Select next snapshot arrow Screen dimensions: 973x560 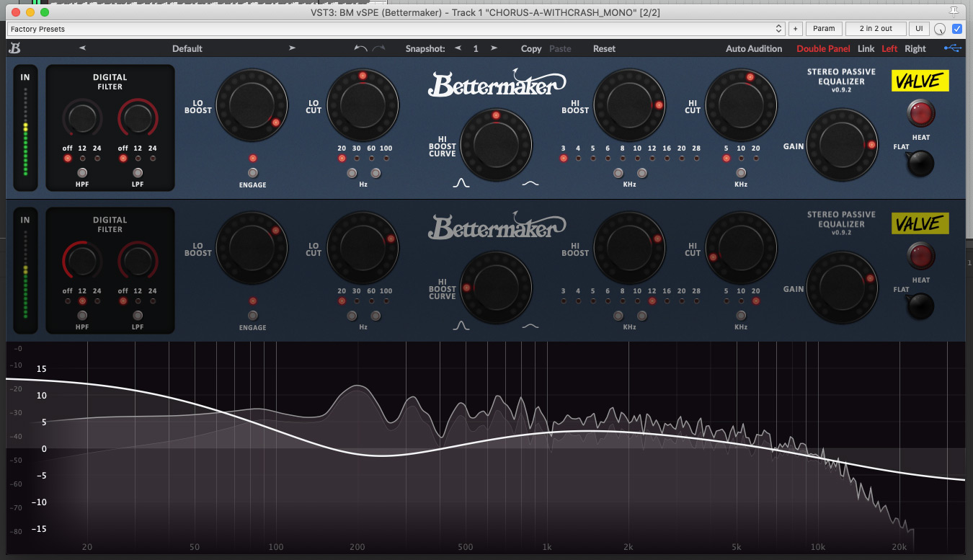(494, 48)
